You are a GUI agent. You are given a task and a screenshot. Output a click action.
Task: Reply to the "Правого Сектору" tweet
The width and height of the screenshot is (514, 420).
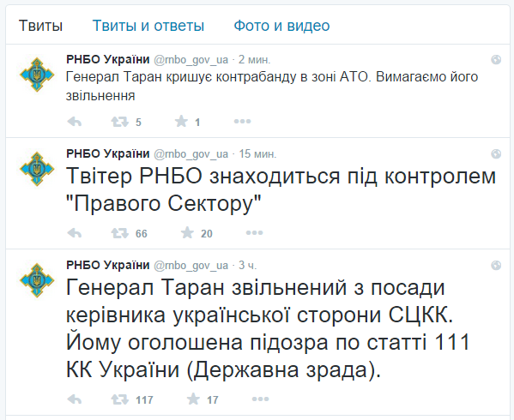click(75, 233)
